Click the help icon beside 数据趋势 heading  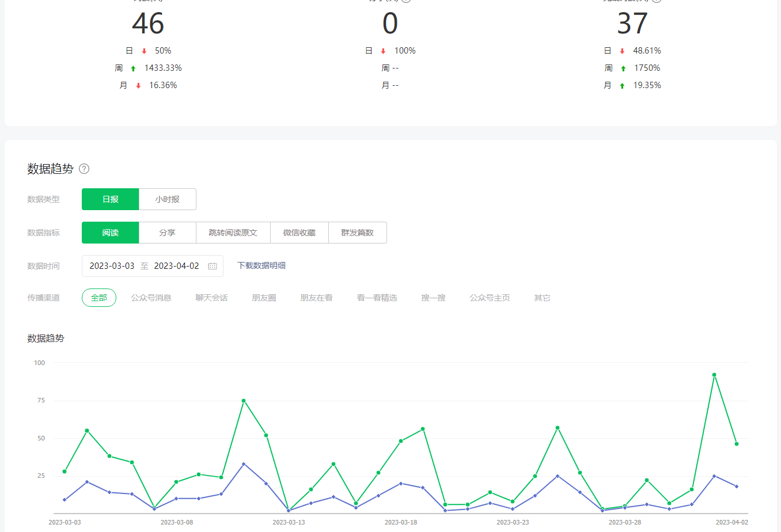point(84,169)
